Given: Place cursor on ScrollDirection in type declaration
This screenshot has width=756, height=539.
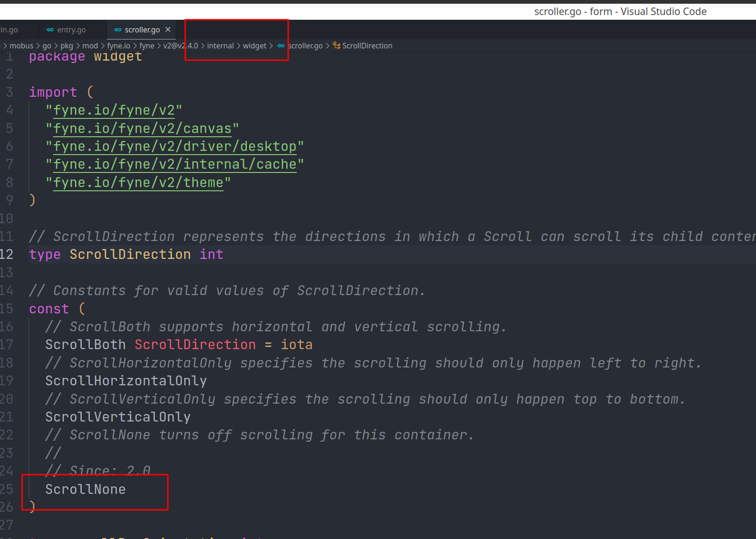Looking at the screenshot, I should click(x=130, y=255).
